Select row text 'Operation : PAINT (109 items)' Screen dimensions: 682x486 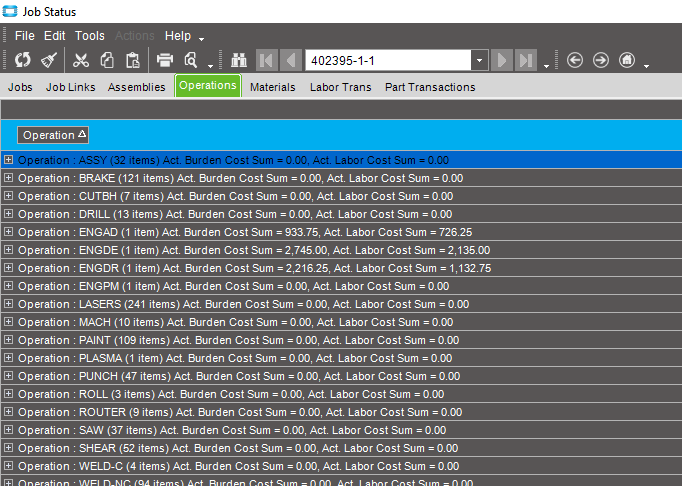pos(94,340)
